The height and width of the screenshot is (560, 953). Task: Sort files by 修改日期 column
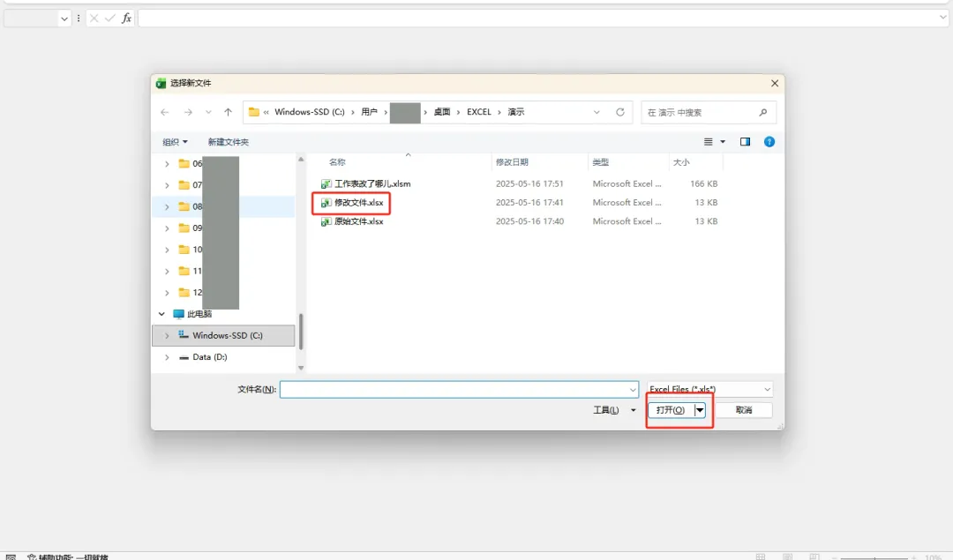point(512,162)
